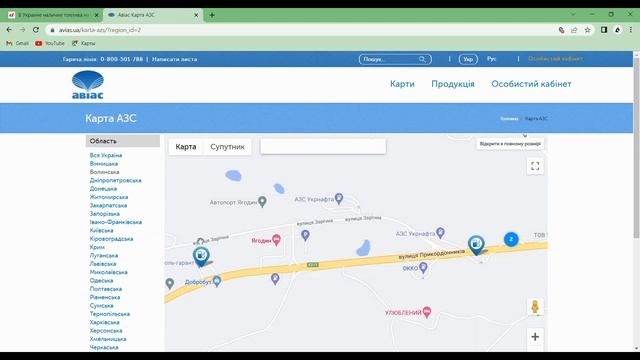
Task: Select Одеська region
Action: (101, 281)
